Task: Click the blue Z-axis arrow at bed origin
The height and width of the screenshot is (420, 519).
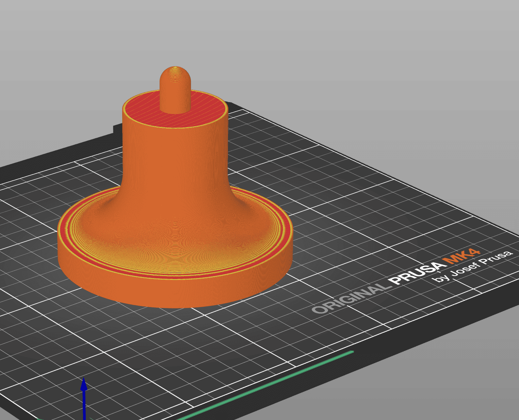Action: coord(84,398)
